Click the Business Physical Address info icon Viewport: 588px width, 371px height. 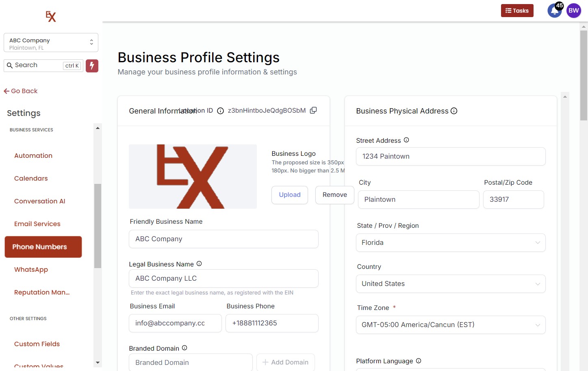pyautogui.click(x=454, y=111)
